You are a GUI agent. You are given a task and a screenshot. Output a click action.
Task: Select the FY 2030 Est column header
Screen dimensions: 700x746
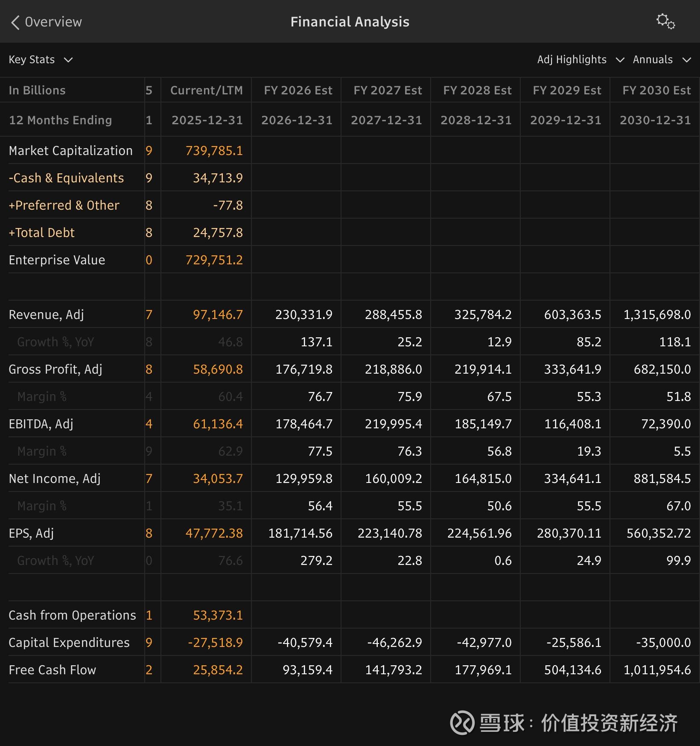pos(656,91)
